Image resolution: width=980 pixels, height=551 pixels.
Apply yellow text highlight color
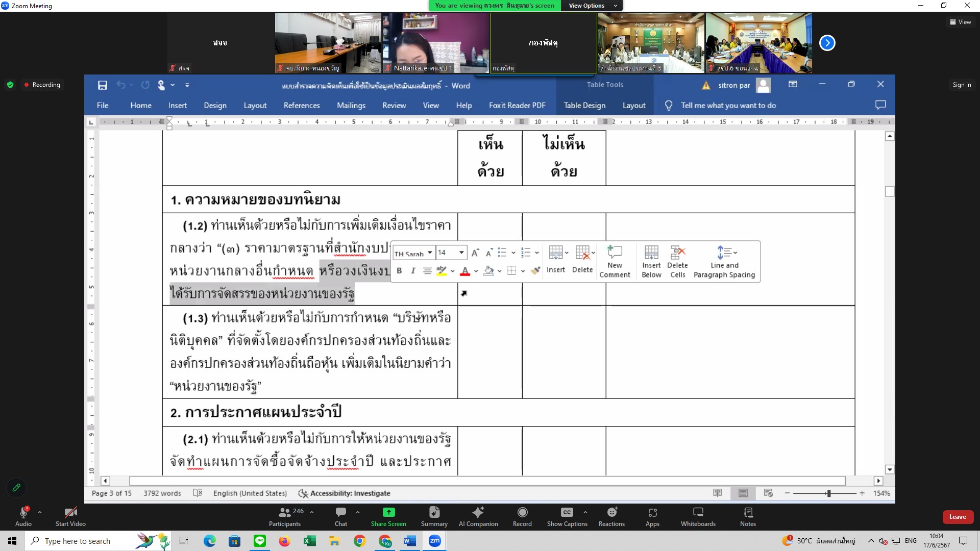pyautogui.click(x=442, y=271)
